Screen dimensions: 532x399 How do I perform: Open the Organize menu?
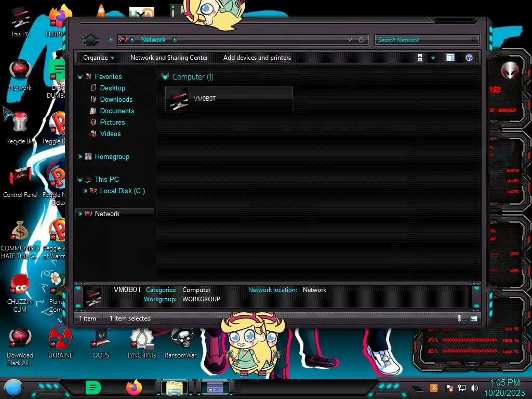point(99,58)
